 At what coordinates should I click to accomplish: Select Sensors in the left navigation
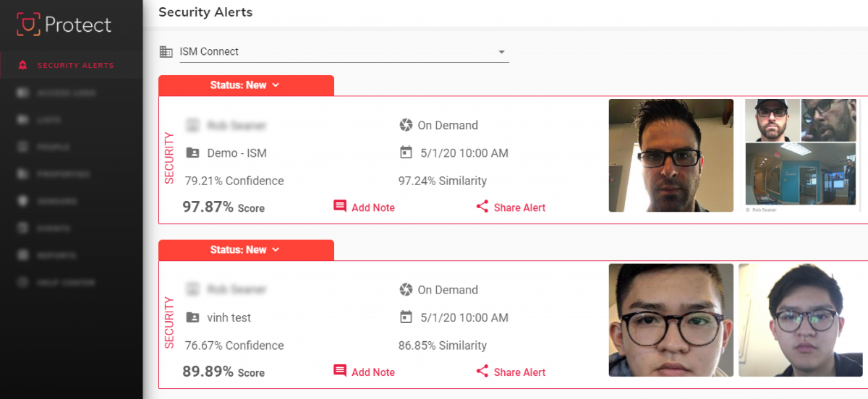56,201
